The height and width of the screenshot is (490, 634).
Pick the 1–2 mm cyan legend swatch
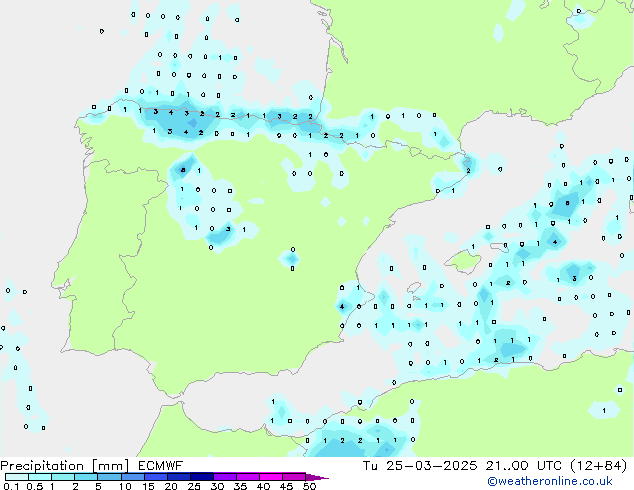(63, 477)
